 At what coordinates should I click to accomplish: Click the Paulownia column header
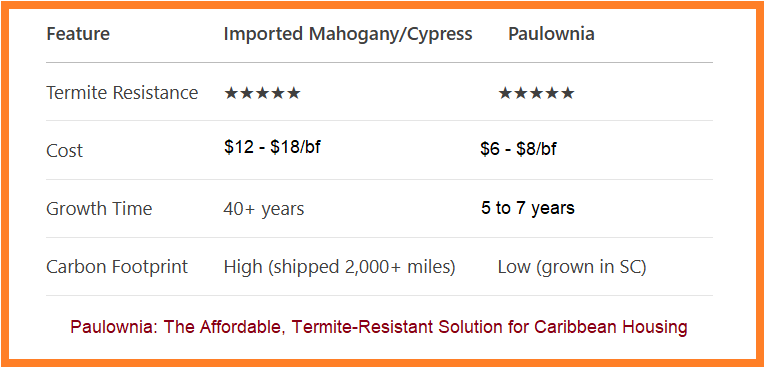pyautogui.click(x=551, y=34)
